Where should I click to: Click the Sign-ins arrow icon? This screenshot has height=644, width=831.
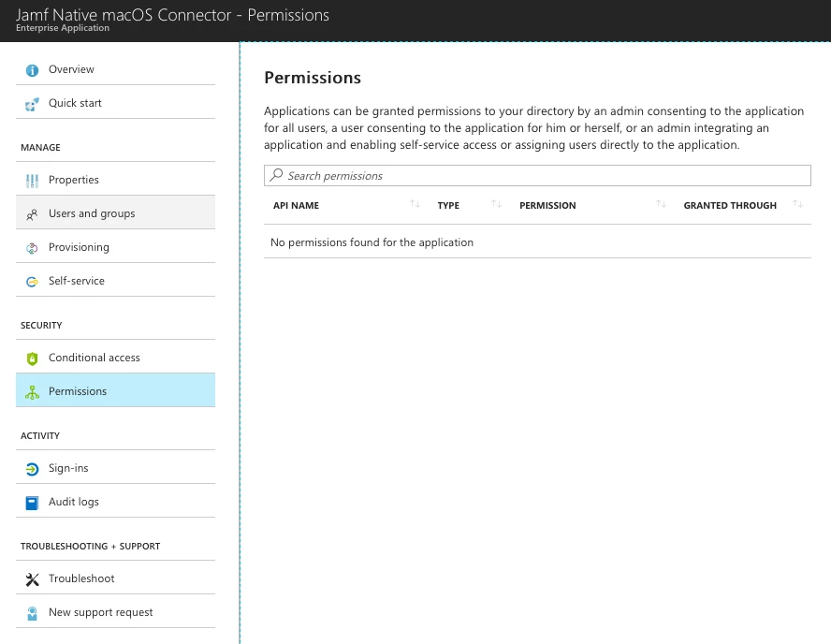pos(32,469)
